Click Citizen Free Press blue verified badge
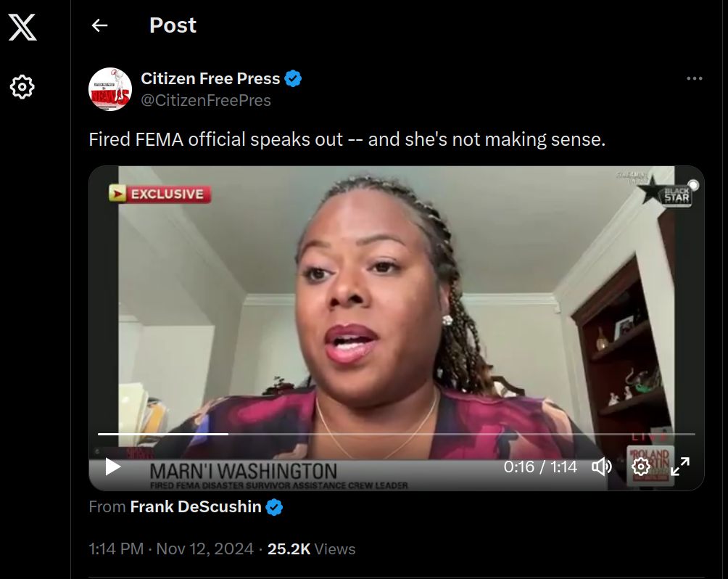The image size is (728, 579). coord(293,78)
